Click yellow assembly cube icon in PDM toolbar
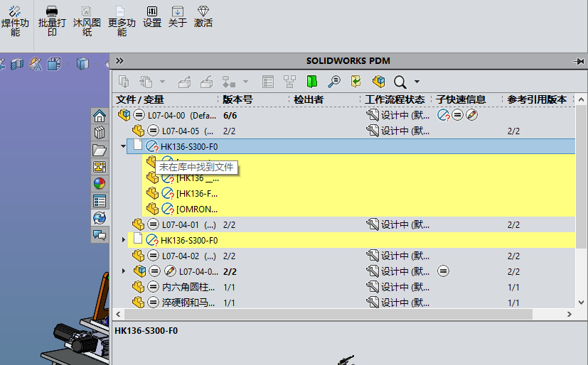This screenshot has height=365, width=588. coord(378,82)
